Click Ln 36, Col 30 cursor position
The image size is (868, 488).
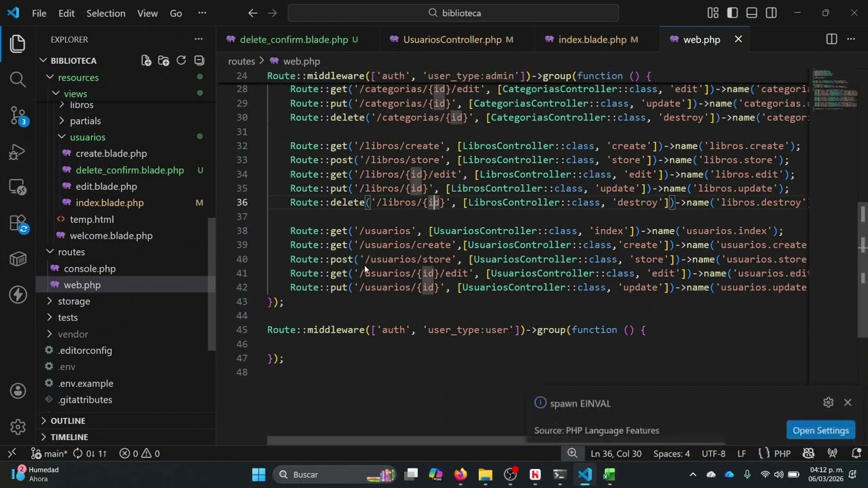(616, 453)
